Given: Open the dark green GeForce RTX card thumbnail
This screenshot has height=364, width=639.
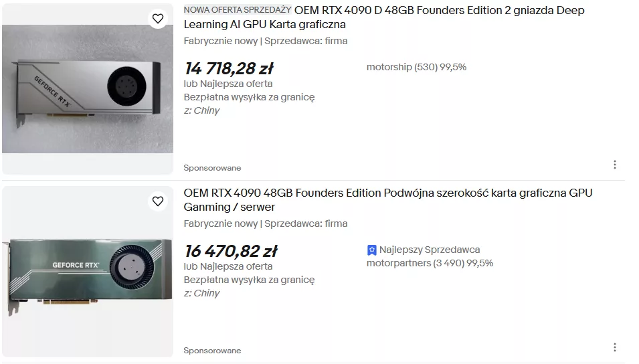Looking at the screenshot, I should tap(87, 272).
